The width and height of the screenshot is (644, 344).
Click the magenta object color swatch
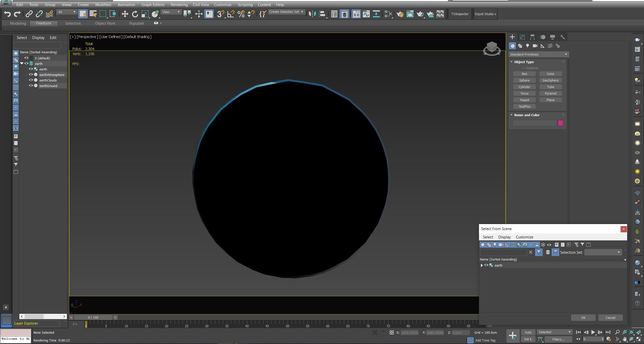coord(560,123)
